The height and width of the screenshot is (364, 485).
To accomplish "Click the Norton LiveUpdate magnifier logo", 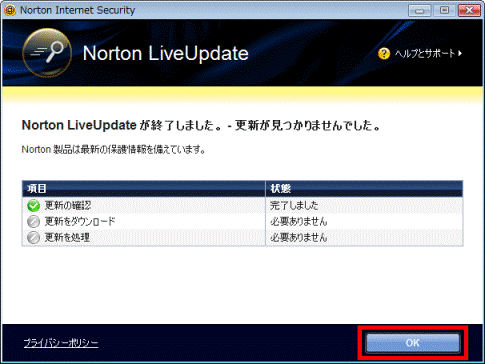I will (x=47, y=53).
